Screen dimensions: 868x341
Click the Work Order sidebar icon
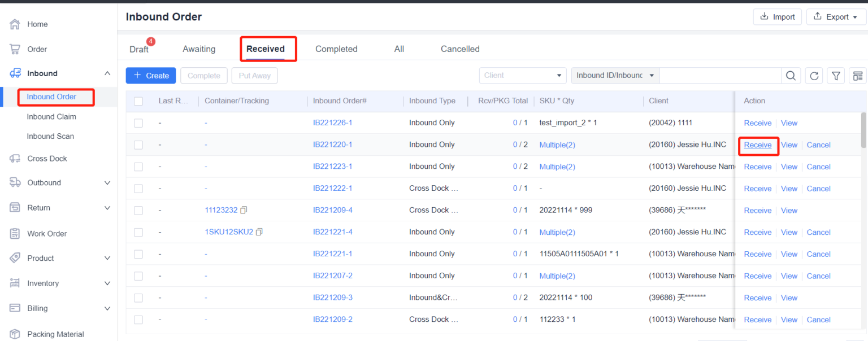coord(14,233)
